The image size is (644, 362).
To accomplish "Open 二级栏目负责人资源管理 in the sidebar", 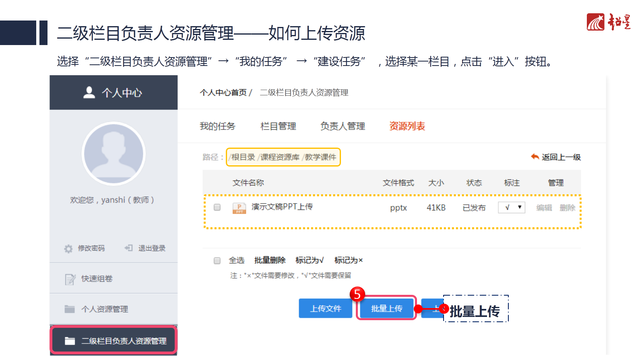I will (114, 341).
